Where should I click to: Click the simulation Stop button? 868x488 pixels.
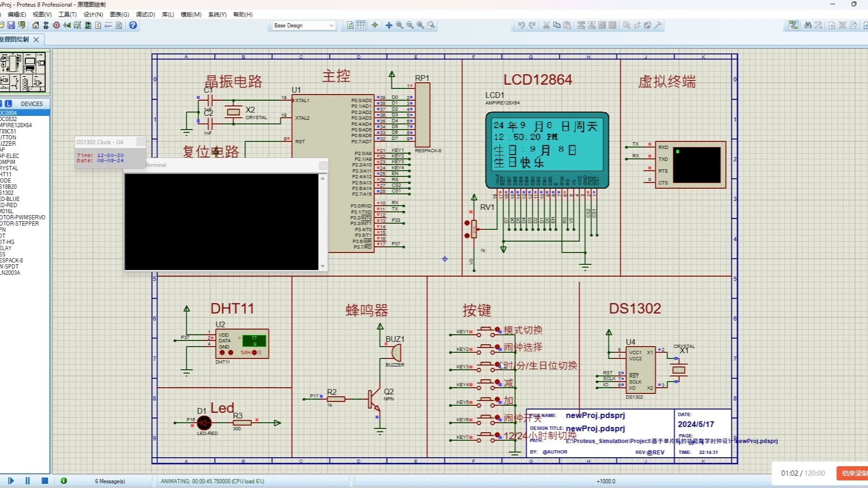tap(45, 480)
